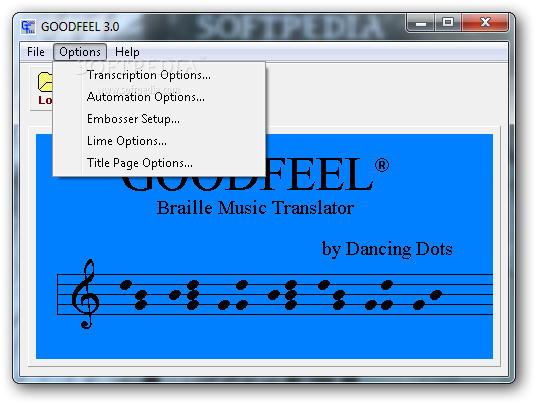Viewport: 536px width, 404px height.
Task: Choose Lime Options... entry
Action: point(159,141)
